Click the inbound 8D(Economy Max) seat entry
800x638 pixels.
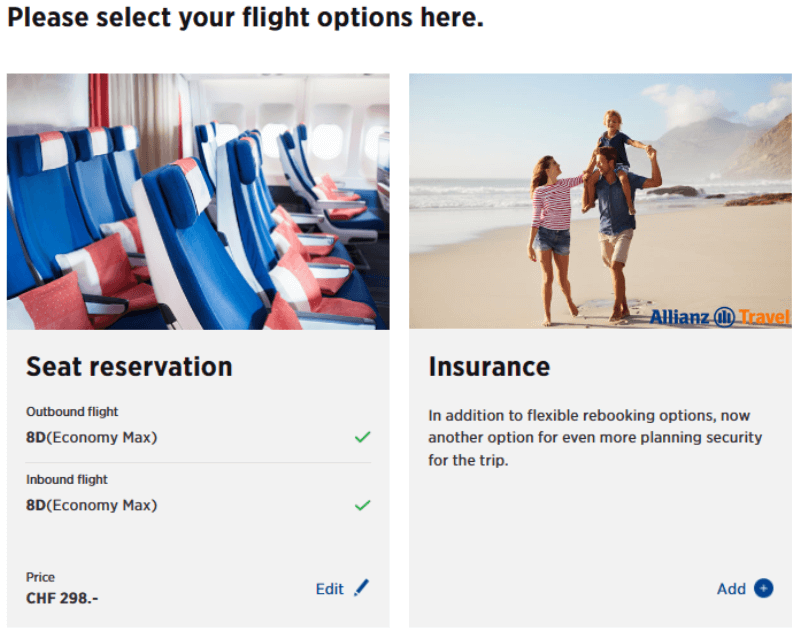(91, 505)
